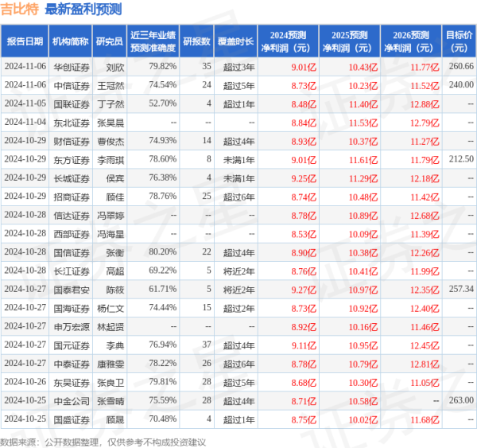Select the 目标价 column header

459,41
